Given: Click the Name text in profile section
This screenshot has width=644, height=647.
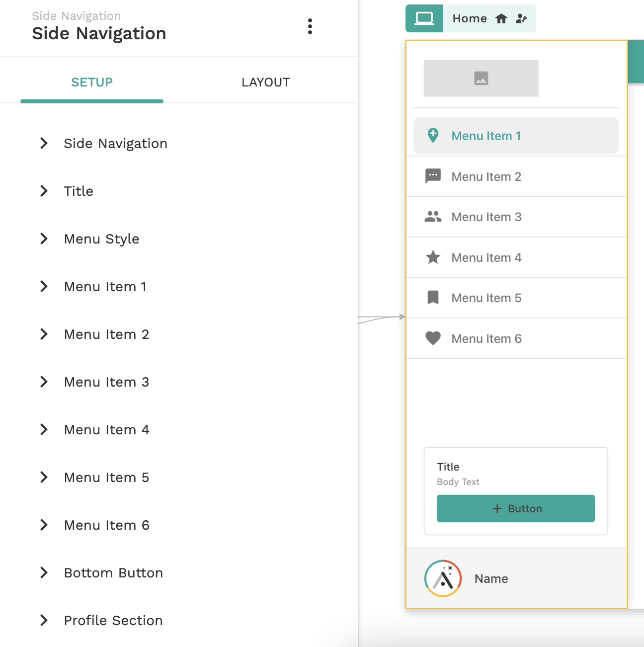Looking at the screenshot, I should (x=491, y=578).
